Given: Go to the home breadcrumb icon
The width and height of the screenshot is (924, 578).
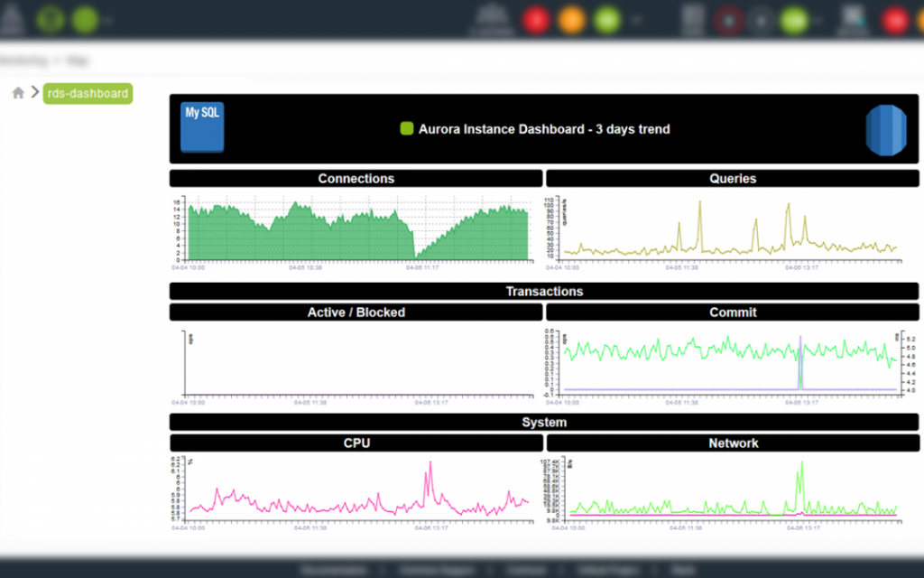Looking at the screenshot, I should [18, 93].
